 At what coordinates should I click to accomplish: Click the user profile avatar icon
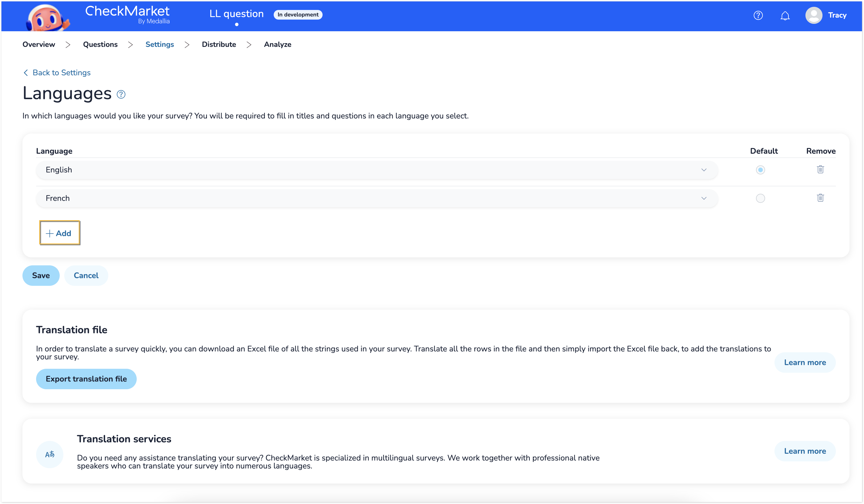point(814,16)
